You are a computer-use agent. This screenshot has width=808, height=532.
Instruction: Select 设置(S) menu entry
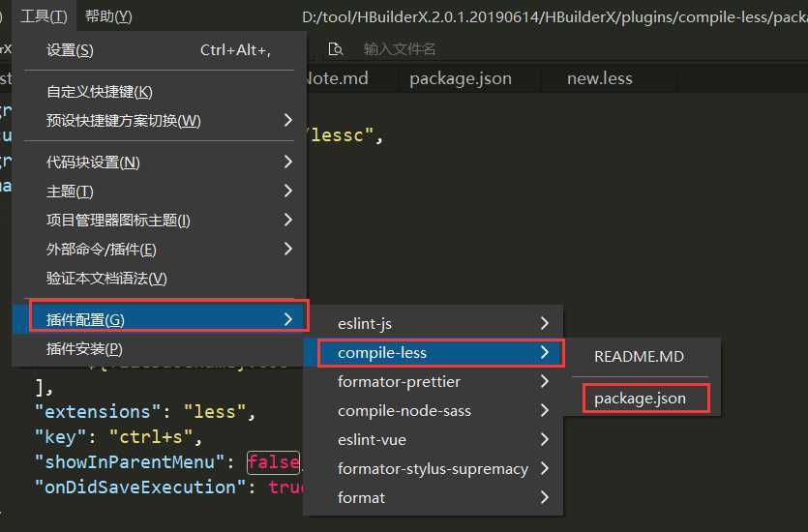[x=160, y=50]
